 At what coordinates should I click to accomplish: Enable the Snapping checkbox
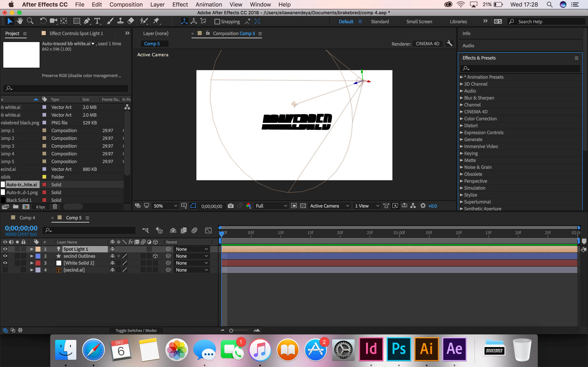click(x=217, y=22)
